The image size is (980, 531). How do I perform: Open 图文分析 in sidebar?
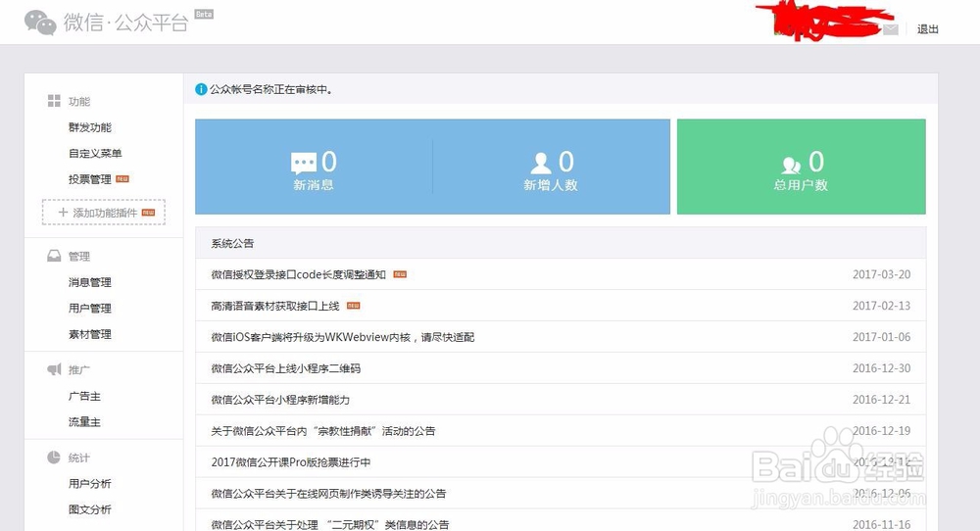[x=90, y=509]
